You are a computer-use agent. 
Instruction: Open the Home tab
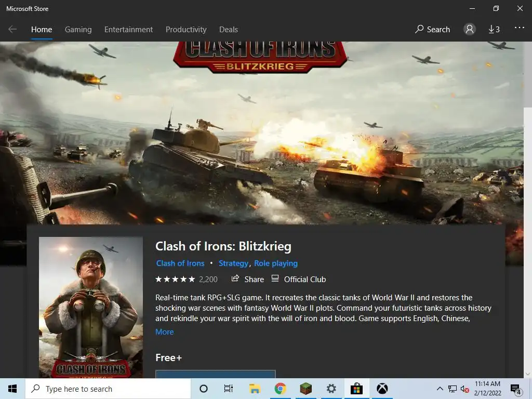(x=42, y=30)
